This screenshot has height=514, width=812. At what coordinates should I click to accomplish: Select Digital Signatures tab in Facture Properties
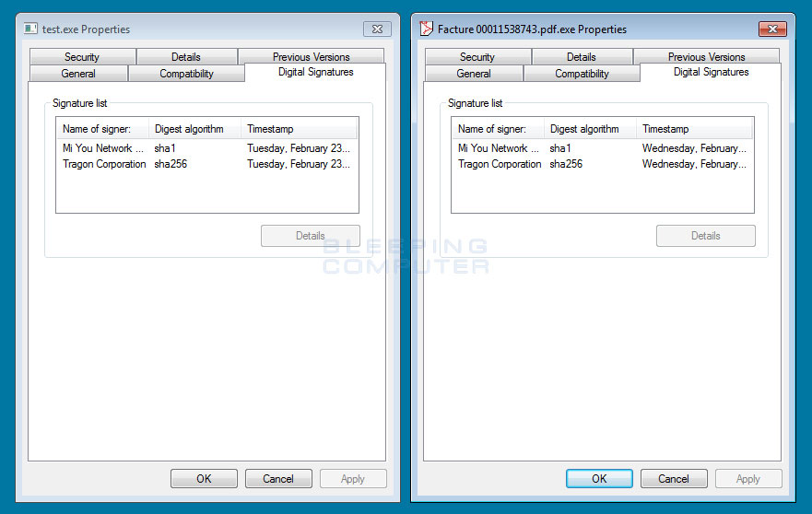[x=711, y=72]
